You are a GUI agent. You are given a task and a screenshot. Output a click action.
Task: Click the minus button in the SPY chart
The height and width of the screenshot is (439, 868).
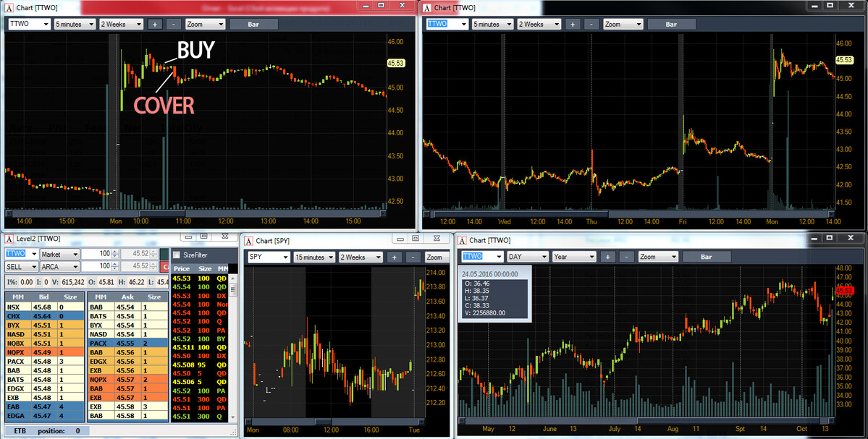(x=413, y=257)
